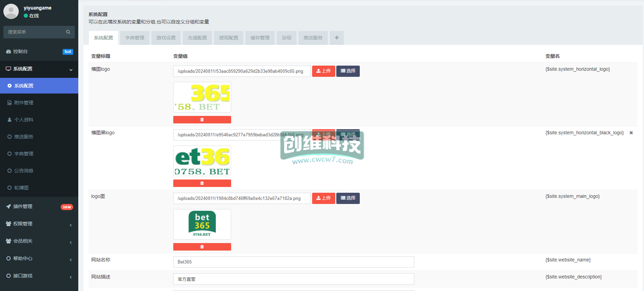Open the logo图 bet365 preview thumbnail
The width and height of the screenshot is (644, 291).
[x=202, y=224]
